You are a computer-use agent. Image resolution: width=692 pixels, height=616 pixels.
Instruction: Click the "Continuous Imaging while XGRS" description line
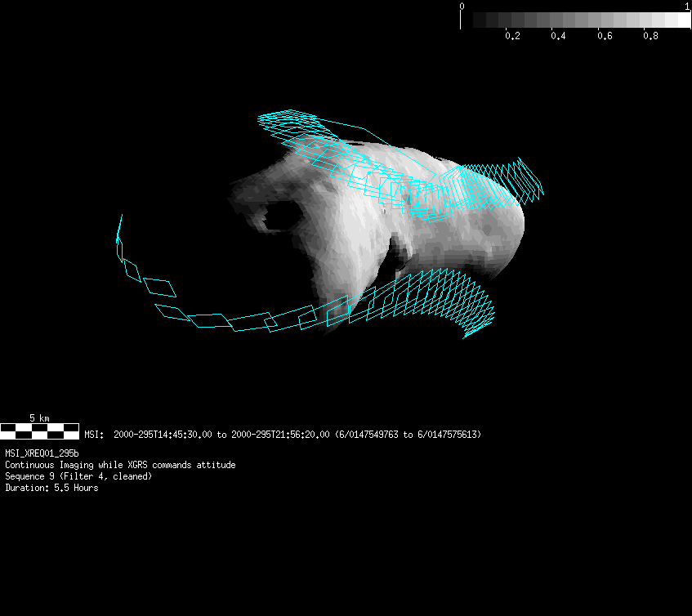tap(120, 465)
